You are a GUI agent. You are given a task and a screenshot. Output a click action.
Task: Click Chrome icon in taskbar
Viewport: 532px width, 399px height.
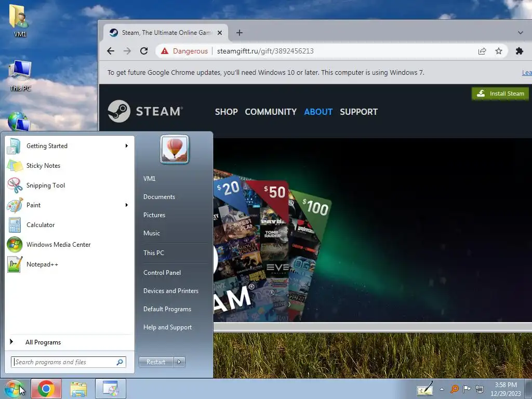coord(46,389)
